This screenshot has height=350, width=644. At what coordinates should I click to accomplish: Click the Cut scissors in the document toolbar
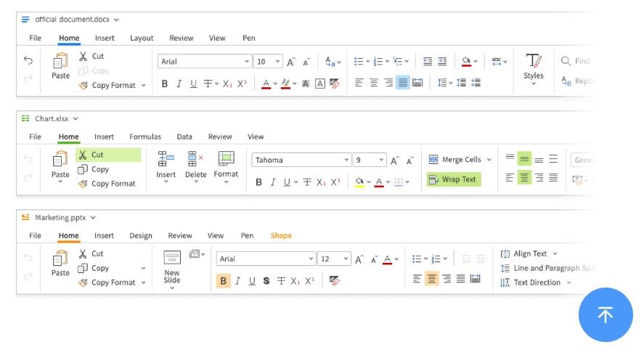[83, 56]
